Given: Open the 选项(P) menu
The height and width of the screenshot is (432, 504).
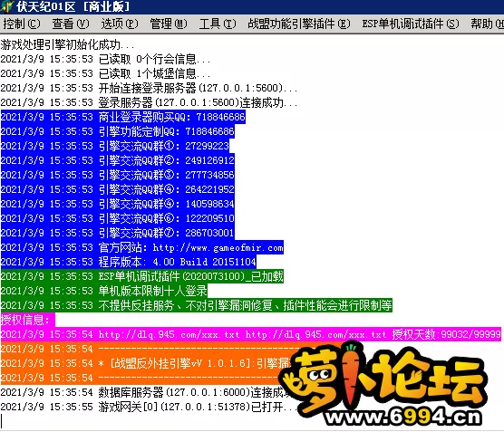Looking at the screenshot, I should (x=120, y=24).
